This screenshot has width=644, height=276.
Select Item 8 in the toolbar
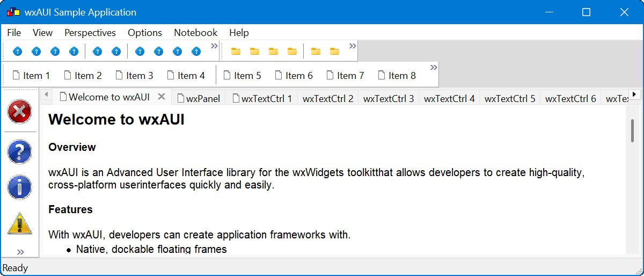click(x=397, y=76)
